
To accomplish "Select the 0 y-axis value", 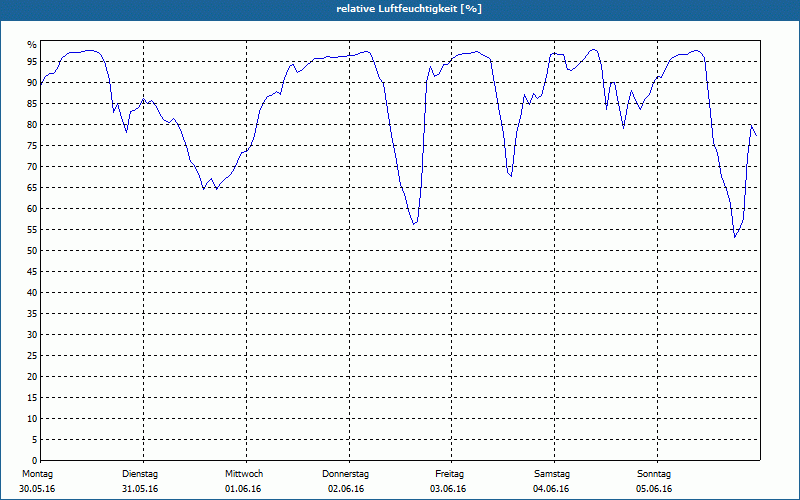I will 35,461.
